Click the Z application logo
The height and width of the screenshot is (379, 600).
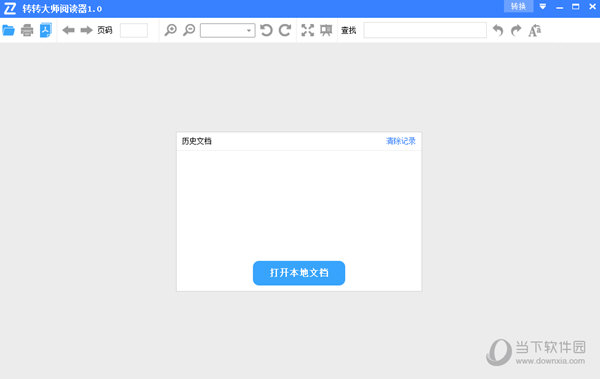(10, 8)
